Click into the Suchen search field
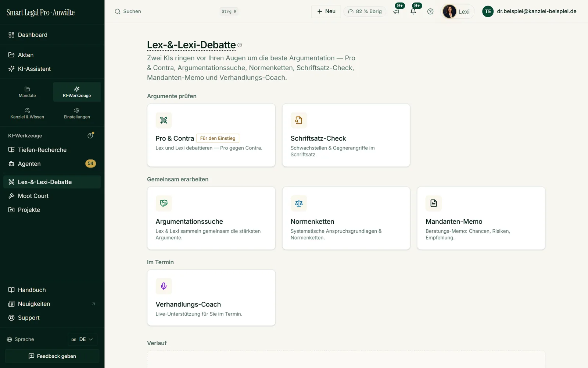 176,11
